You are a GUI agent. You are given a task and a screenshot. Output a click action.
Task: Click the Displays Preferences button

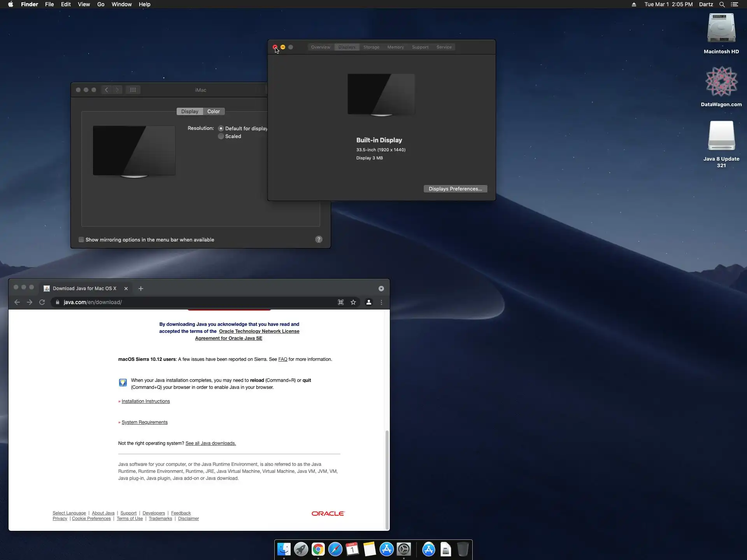(455, 189)
